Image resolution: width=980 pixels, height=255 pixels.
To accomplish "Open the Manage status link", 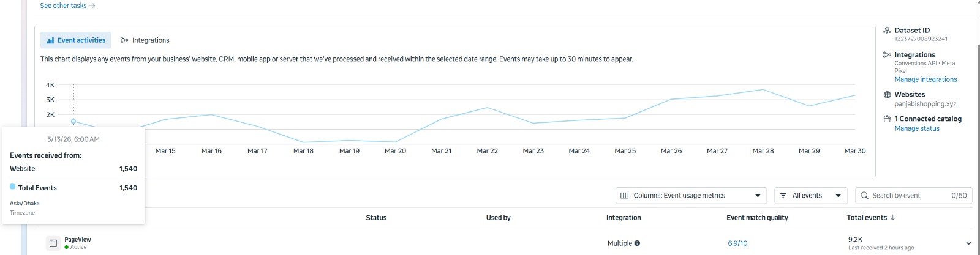I will (917, 128).
